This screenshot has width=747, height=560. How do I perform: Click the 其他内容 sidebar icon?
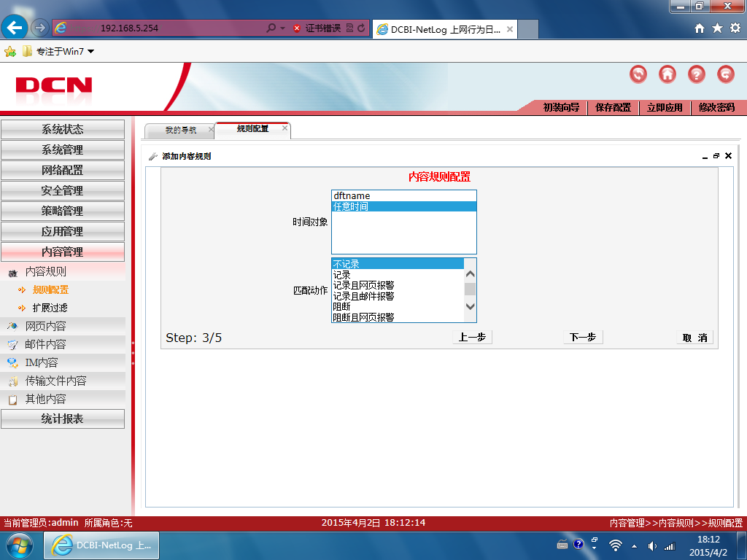(13, 400)
